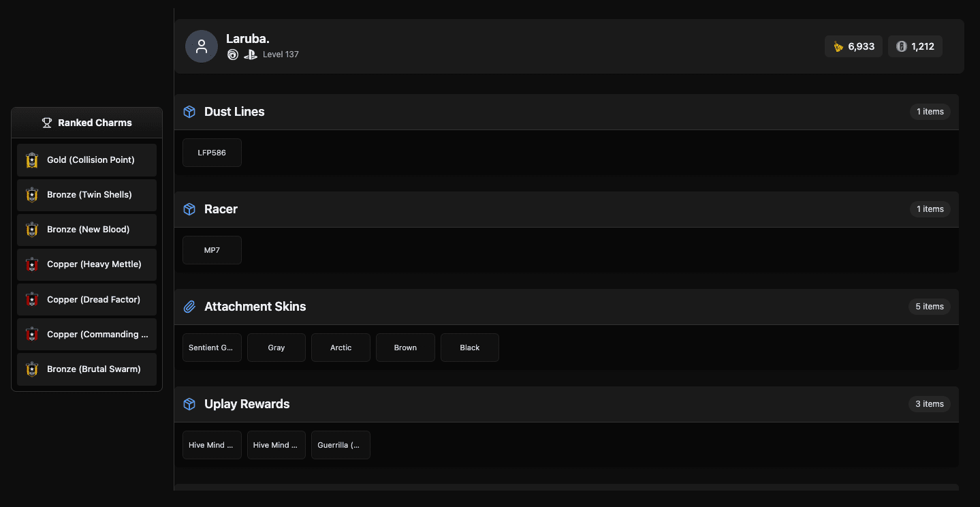Click the Dust Lines box icon

190,112
